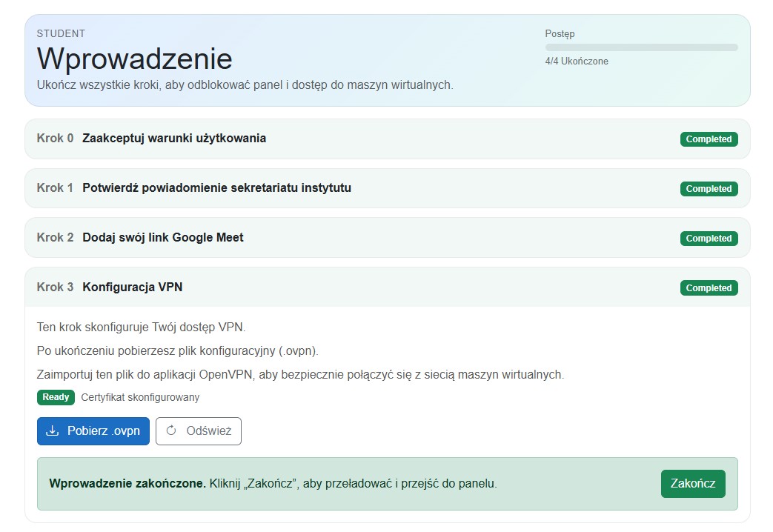Click the Completed badge on Krok 3

[709, 288]
